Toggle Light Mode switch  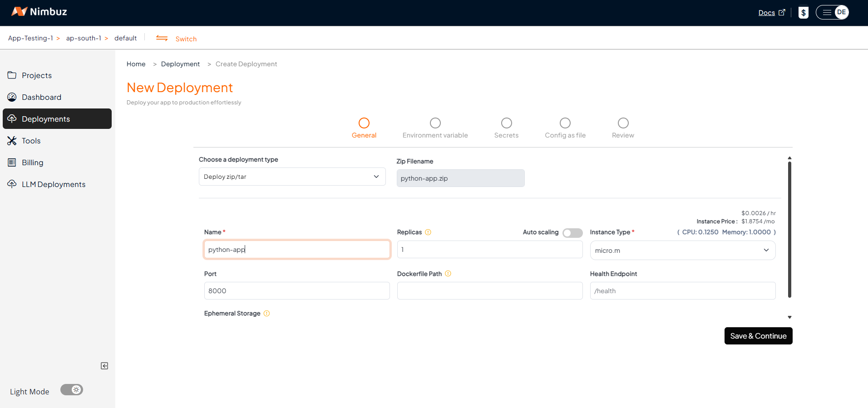pyautogui.click(x=72, y=390)
